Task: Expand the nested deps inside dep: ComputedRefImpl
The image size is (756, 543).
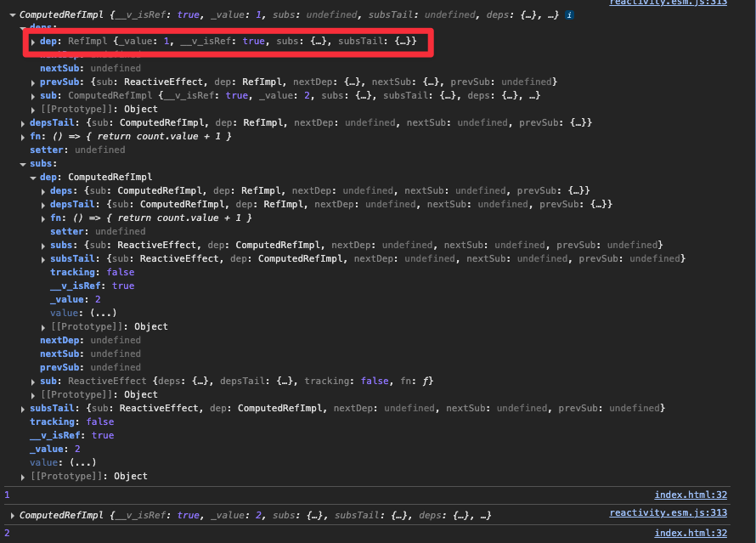Action: 43,191
